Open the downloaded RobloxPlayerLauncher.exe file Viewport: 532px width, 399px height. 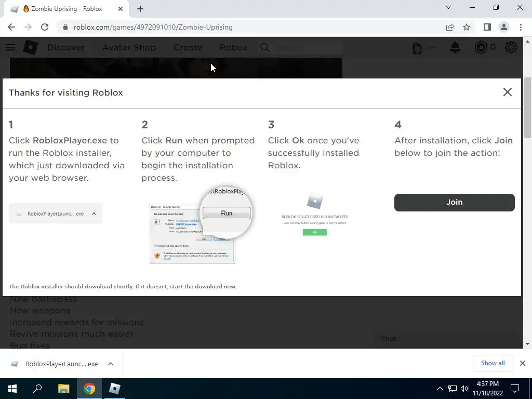coord(54,364)
